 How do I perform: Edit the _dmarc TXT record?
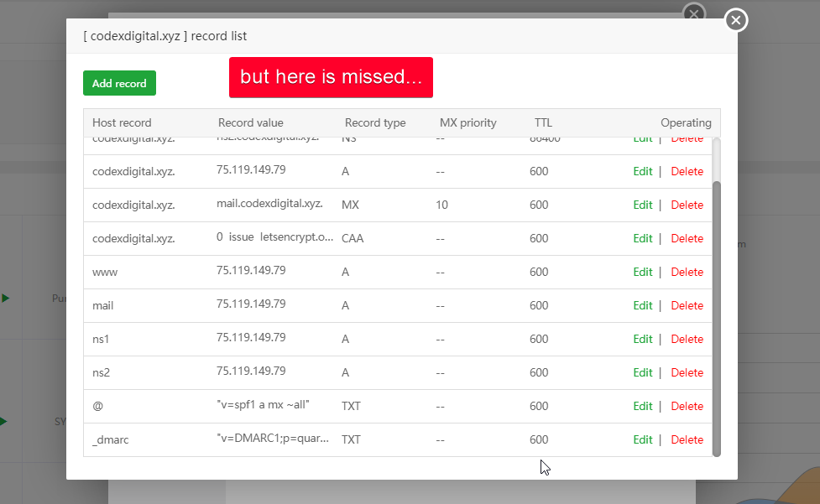[642, 439]
